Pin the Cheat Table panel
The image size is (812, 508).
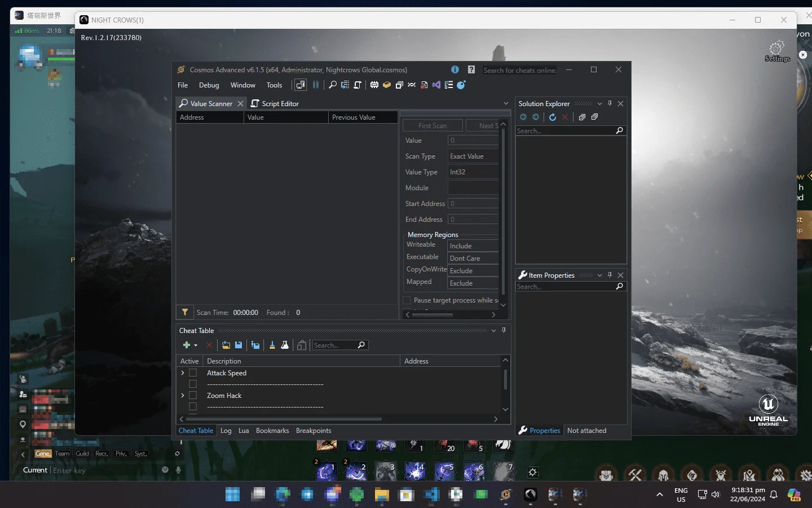click(504, 330)
